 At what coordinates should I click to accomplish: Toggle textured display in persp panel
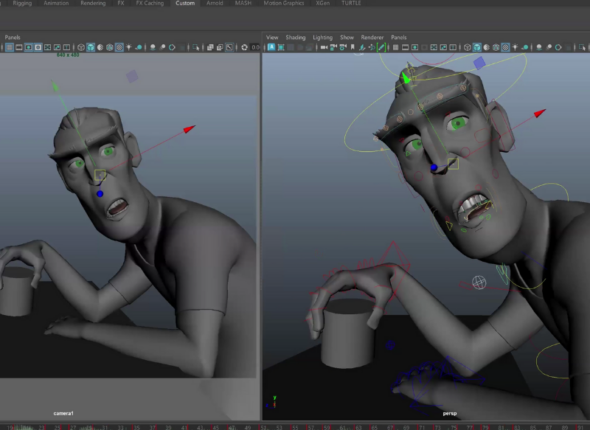(x=506, y=47)
